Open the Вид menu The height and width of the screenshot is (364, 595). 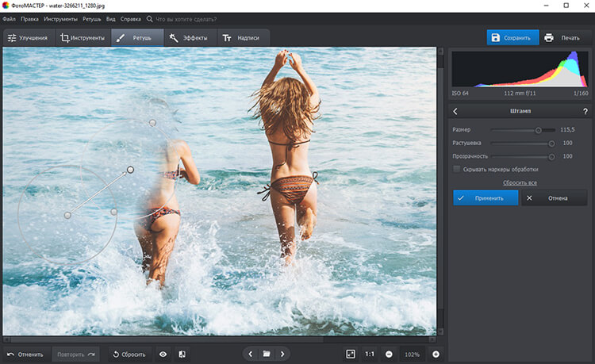(x=110, y=19)
